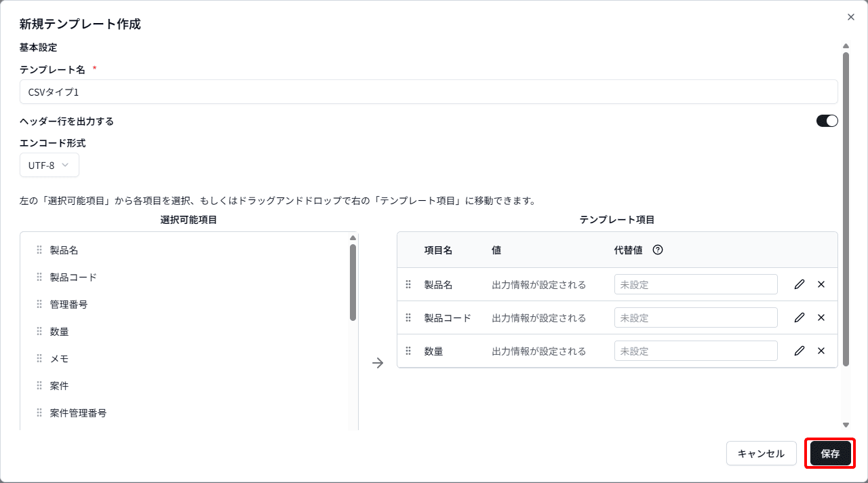Click the 保存 button
The height and width of the screenshot is (483, 868).
click(829, 453)
